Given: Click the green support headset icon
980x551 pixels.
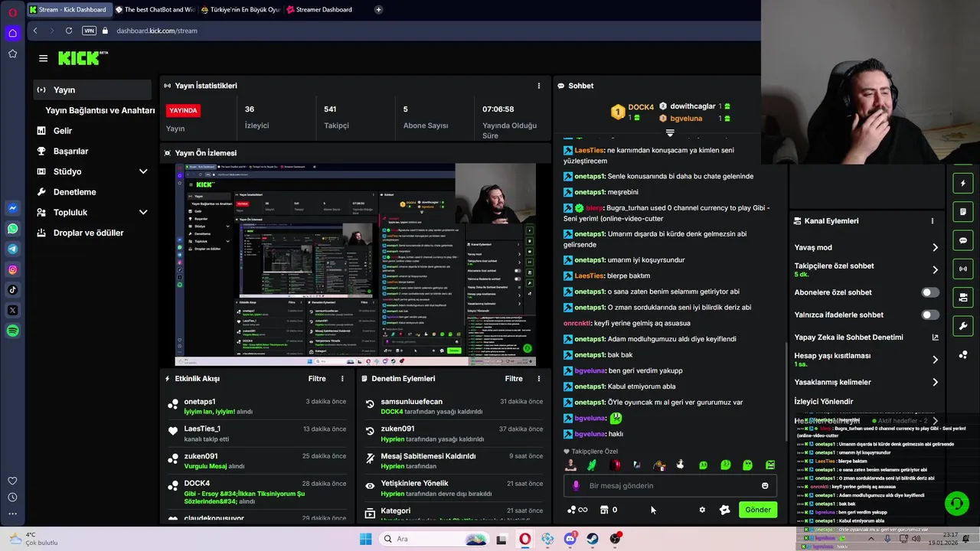Looking at the screenshot, I should [956, 504].
